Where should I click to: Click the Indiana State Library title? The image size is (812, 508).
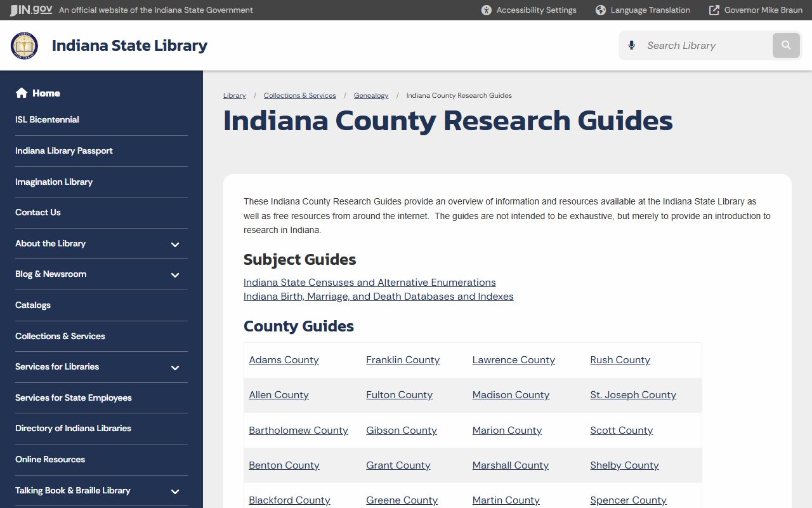point(129,46)
